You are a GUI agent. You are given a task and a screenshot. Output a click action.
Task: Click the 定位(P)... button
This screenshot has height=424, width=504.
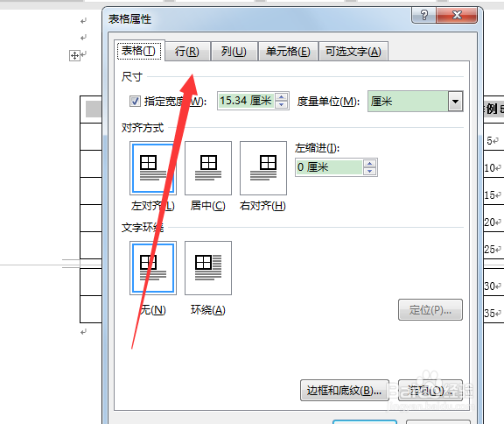point(430,310)
